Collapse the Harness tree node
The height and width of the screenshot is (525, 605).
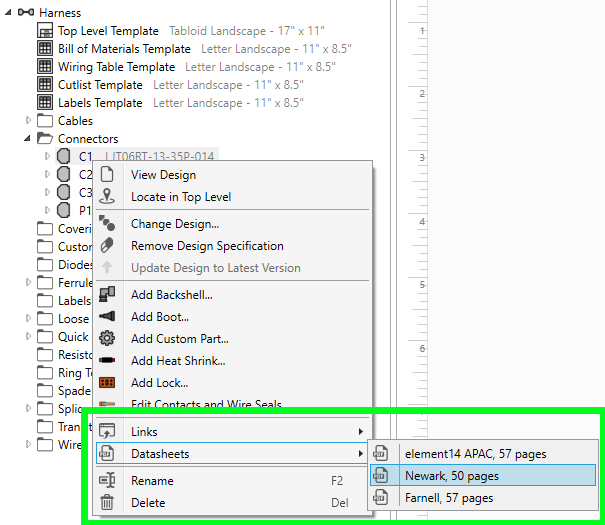(x=8, y=12)
